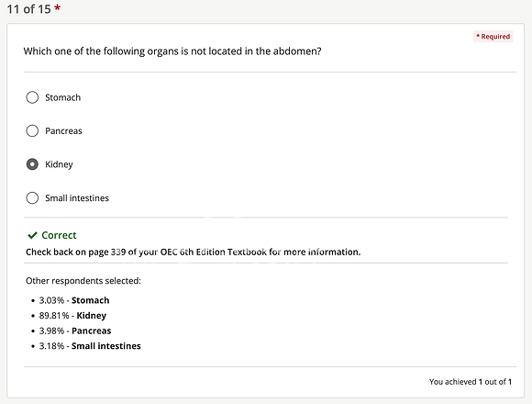This screenshot has width=532, height=404.
Task: Click the selected Kidney radio button
Action: point(32,164)
